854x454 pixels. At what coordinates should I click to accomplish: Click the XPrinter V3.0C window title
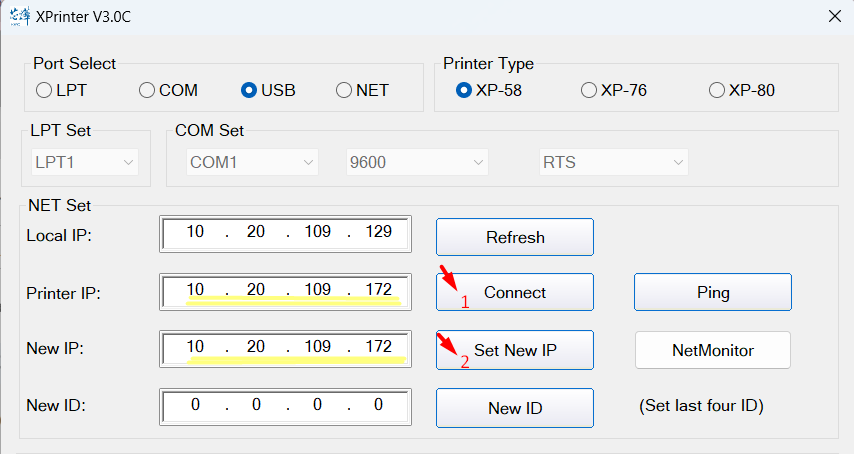click(x=83, y=17)
